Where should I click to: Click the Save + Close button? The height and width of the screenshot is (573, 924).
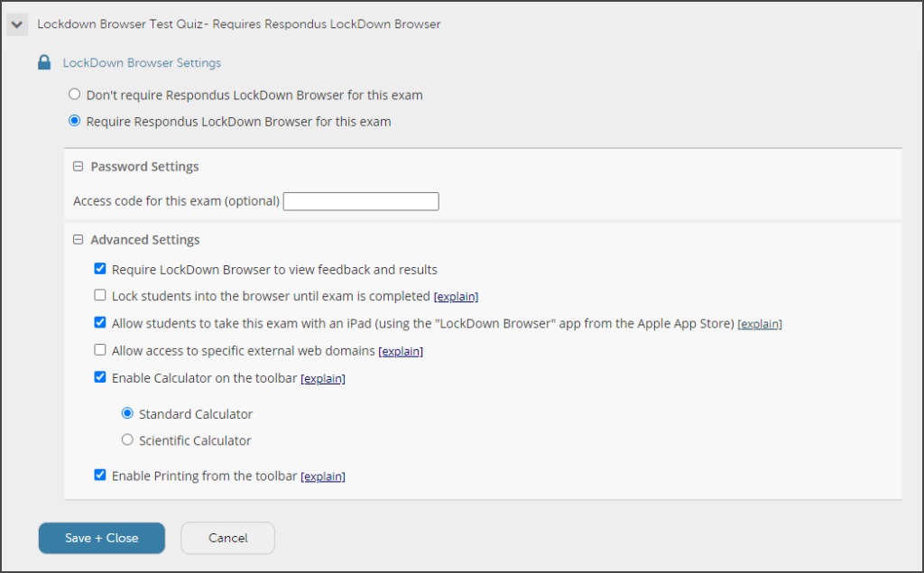tap(101, 538)
